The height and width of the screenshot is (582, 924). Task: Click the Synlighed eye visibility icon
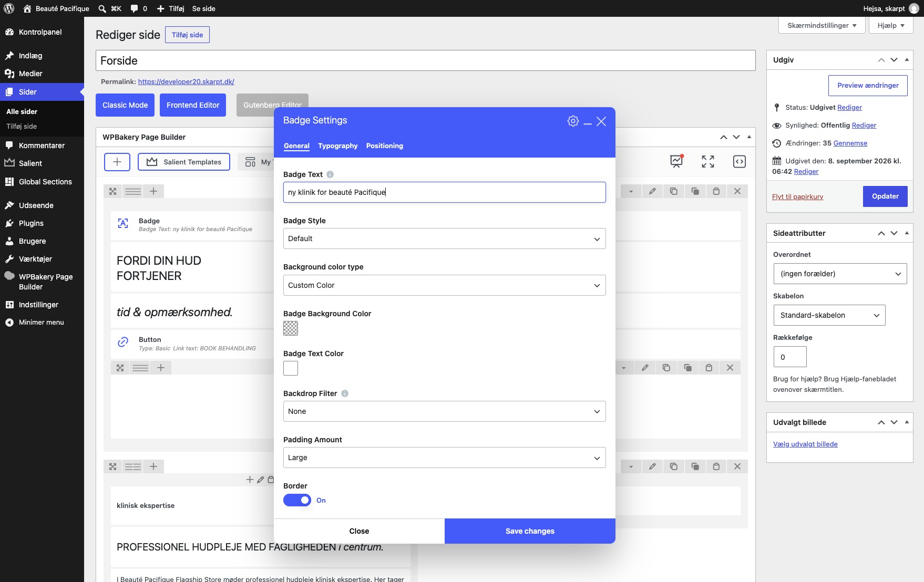point(777,126)
